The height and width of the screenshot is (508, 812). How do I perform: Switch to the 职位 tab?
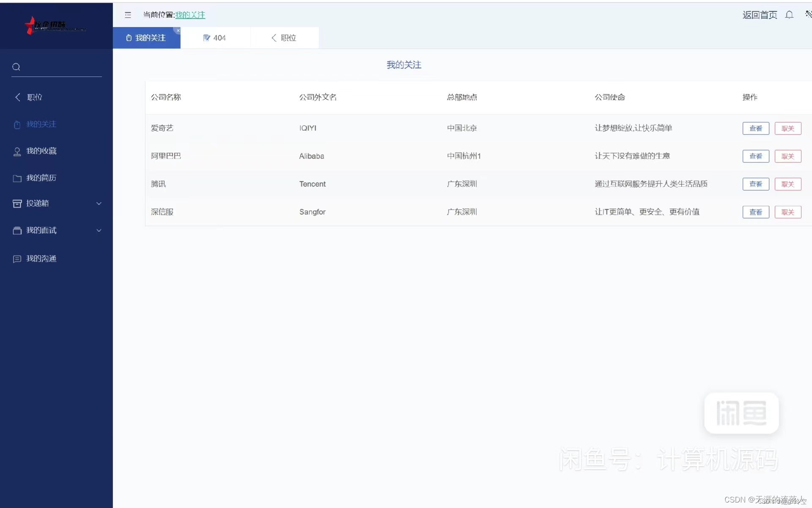(x=284, y=38)
